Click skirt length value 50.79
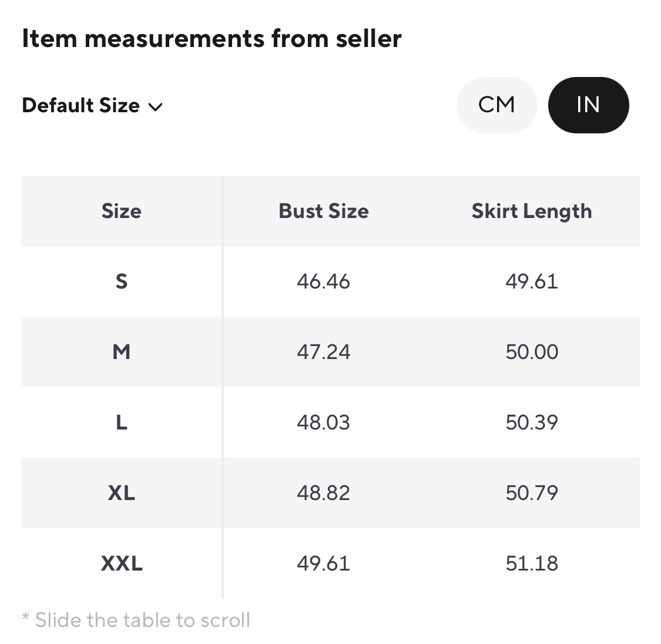Screen dimensions: 661x644 coord(532,493)
